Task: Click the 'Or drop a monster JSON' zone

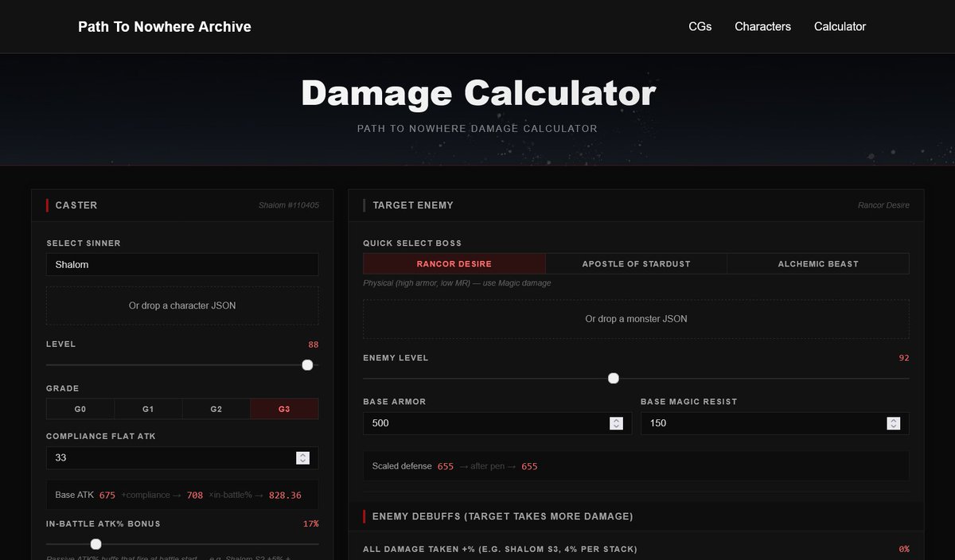Action: [636, 319]
